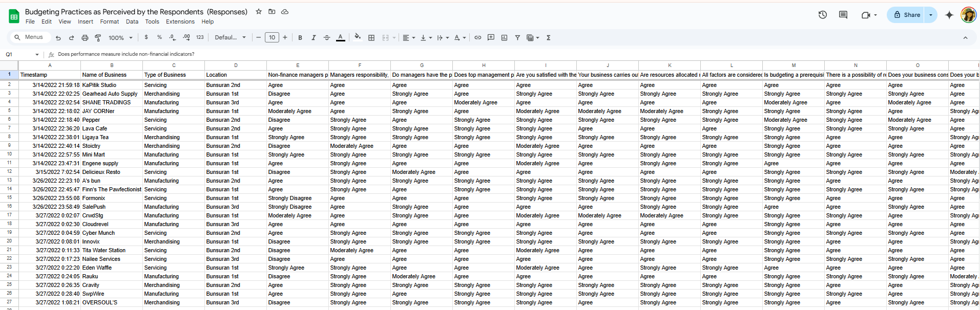Open the Extensions menu

pyautogui.click(x=180, y=22)
